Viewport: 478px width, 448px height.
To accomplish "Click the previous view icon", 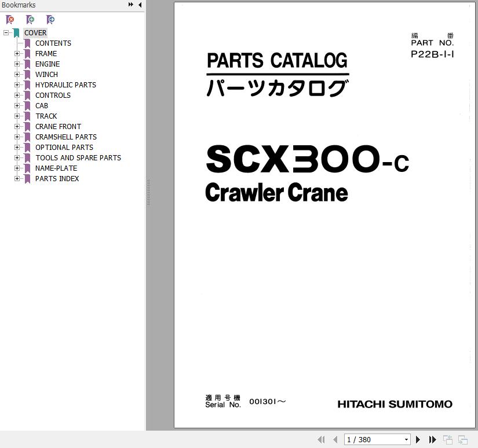I will coord(447,439).
